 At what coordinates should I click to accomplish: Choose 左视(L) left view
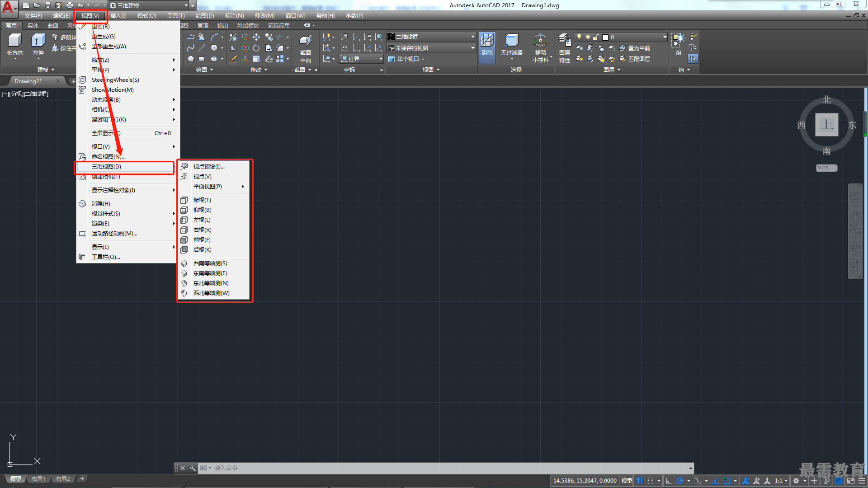pyautogui.click(x=214, y=220)
